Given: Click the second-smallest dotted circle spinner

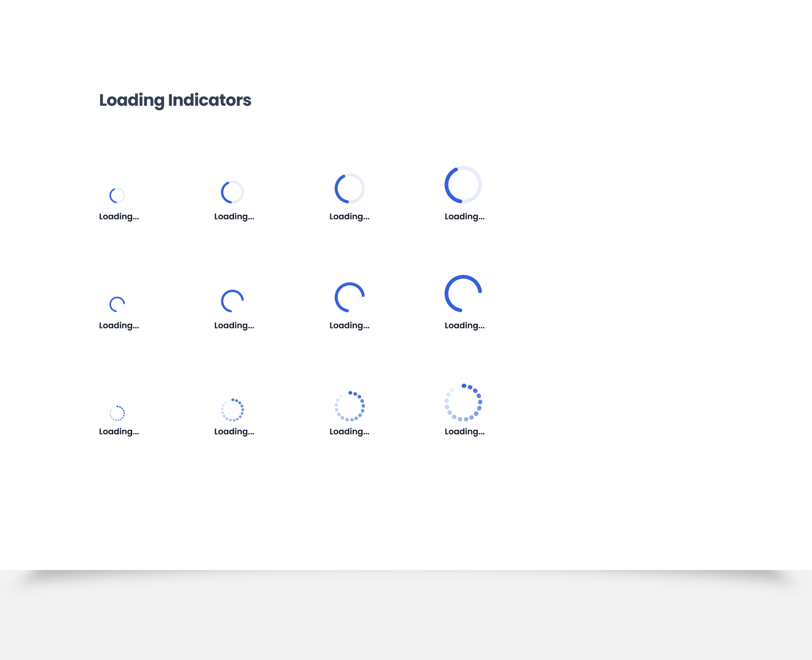Looking at the screenshot, I should 232,410.
